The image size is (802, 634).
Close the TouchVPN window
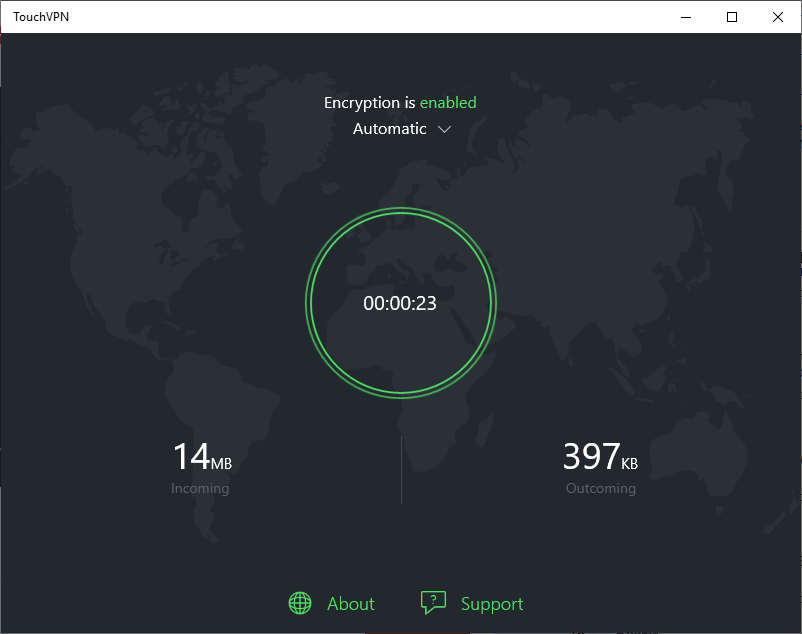coord(778,17)
